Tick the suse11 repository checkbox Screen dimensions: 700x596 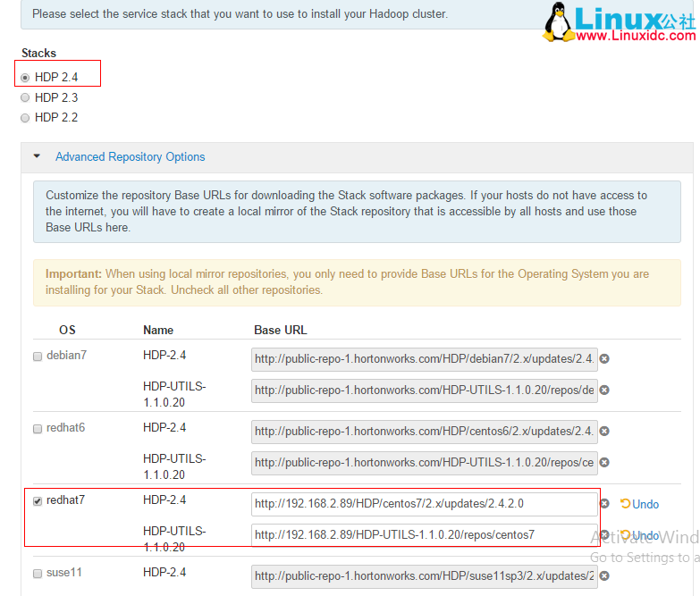[x=38, y=574]
